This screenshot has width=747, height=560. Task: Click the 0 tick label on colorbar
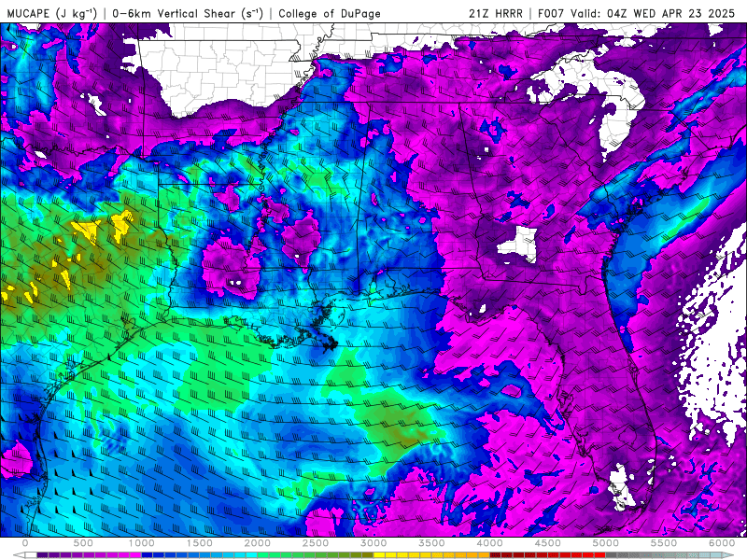click(x=25, y=543)
